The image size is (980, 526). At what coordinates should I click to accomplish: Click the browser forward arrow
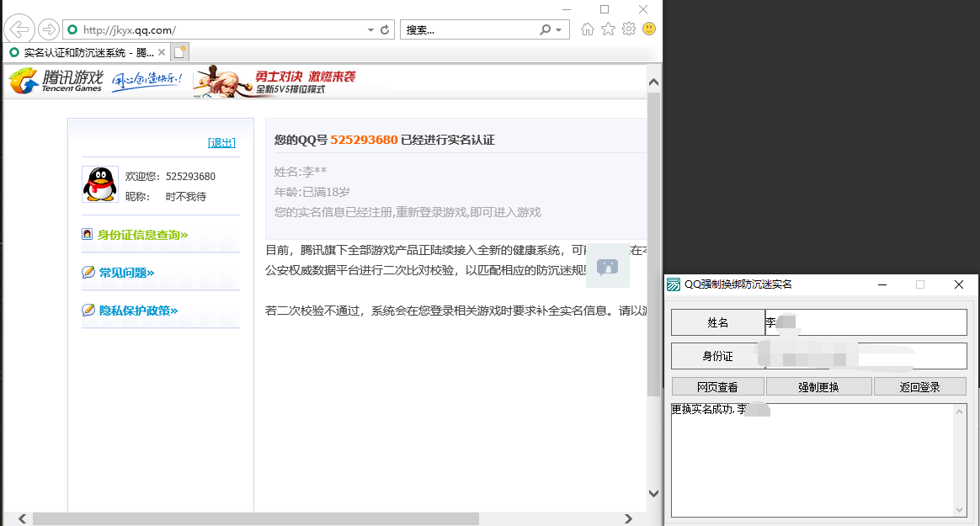pos(49,29)
